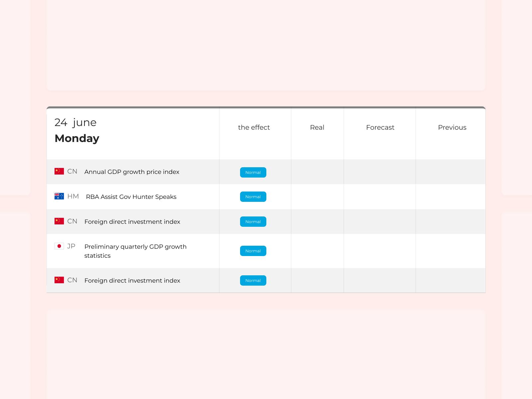The height and width of the screenshot is (399, 532).
Task: Click the JP country code label
Action: click(x=71, y=246)
